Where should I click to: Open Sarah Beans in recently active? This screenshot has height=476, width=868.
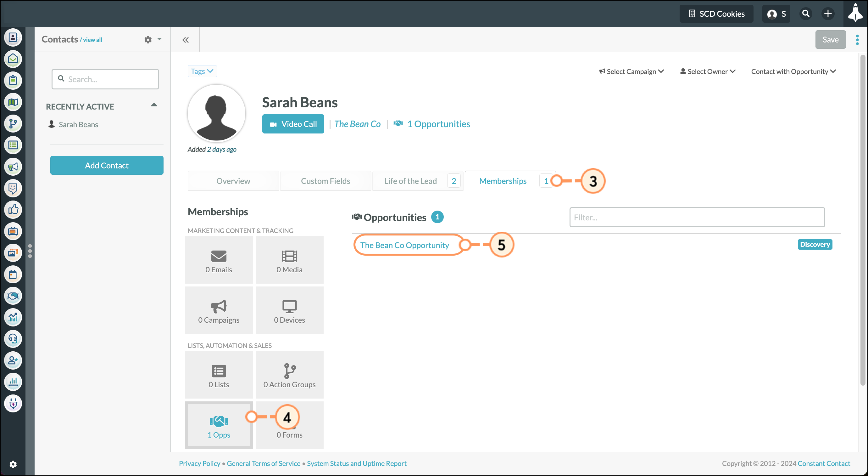(x=78, y=124)
